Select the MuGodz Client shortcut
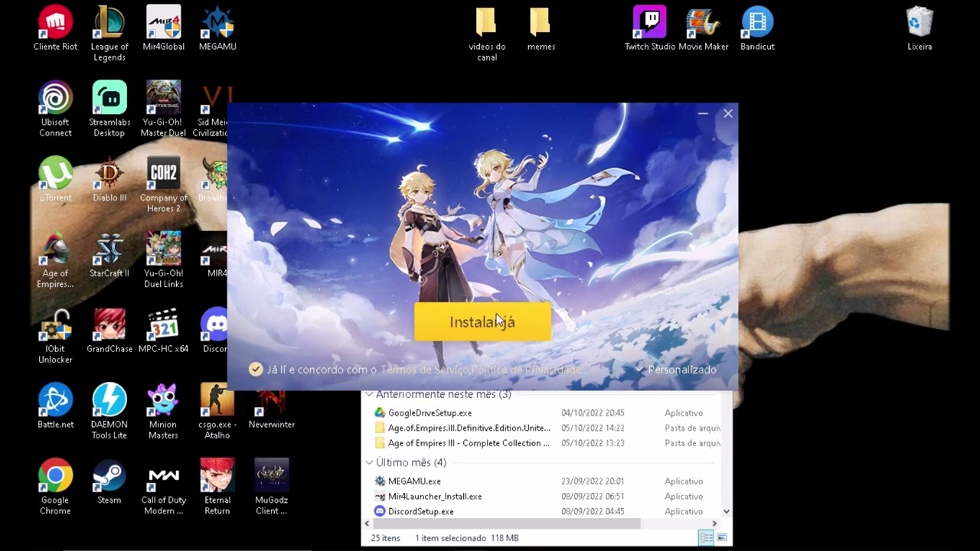 point(271,487)
